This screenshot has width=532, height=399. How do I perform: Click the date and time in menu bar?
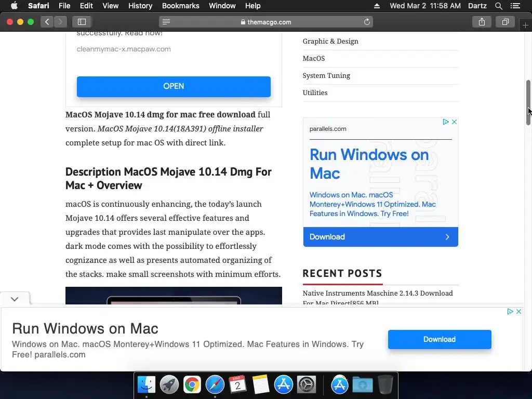[x=425, y=6]
